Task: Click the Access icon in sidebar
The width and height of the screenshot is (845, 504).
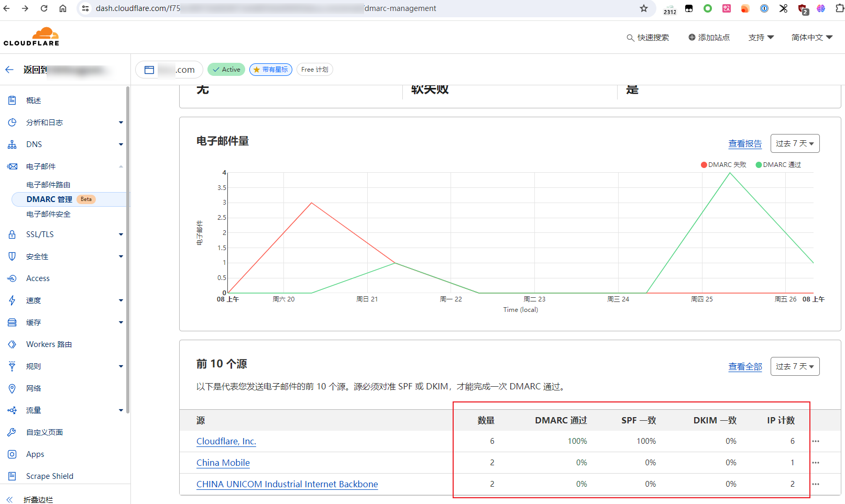Action: (x=12, y=278)
